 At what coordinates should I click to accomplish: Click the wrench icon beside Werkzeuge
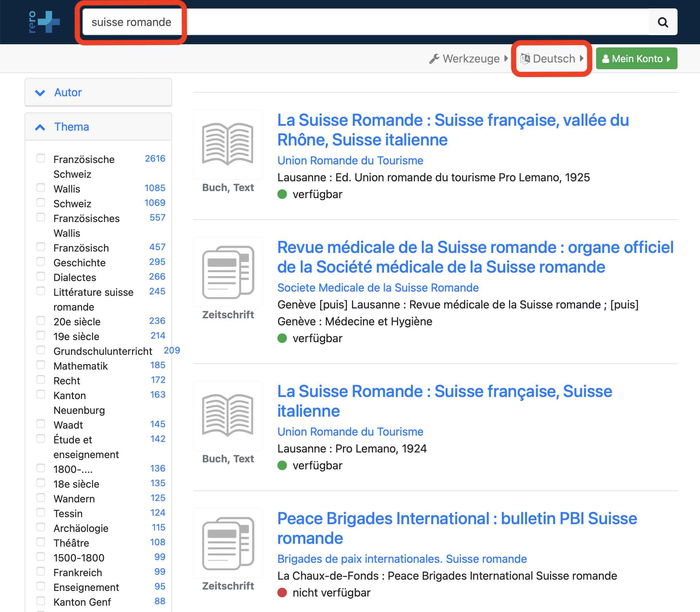click(434, 59)
